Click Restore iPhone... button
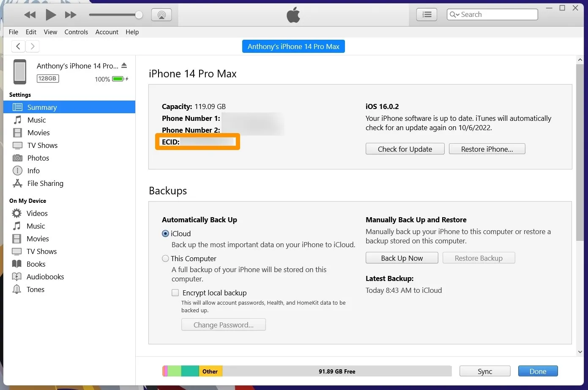The height and width of the screenshot is (390, 588). (487, 149)
